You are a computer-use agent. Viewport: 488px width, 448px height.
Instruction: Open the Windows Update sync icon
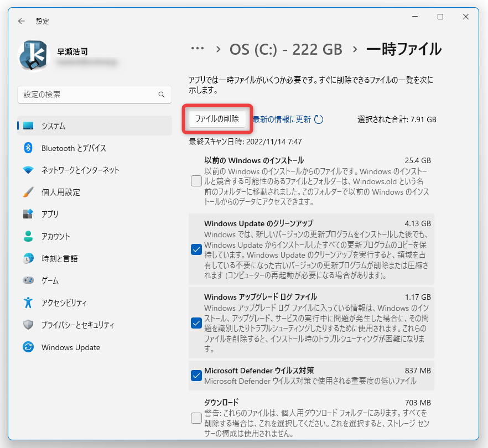[28, 347]
